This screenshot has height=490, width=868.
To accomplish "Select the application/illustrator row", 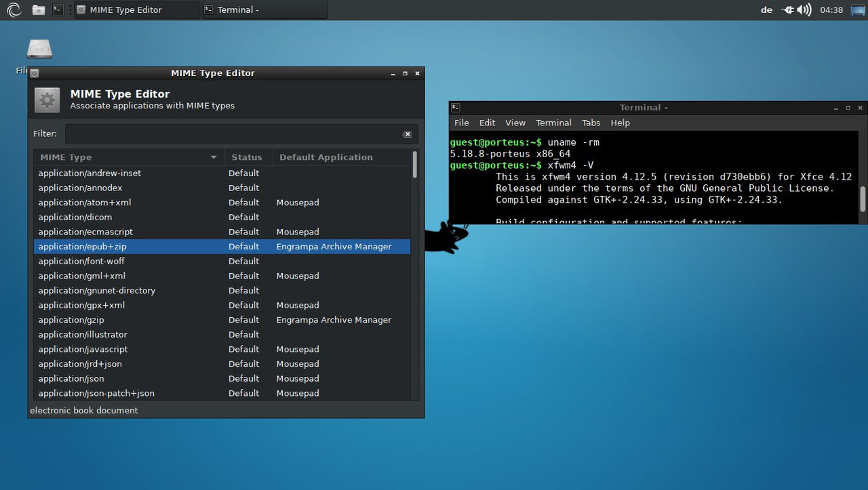I will pyautogui.click(x=222, y=335).
